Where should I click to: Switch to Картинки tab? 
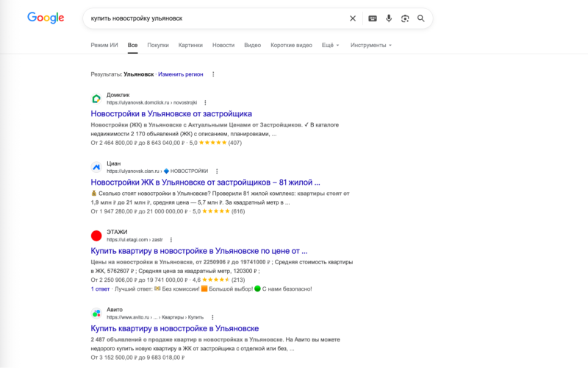pyautogui.click(x=190, y=45)
